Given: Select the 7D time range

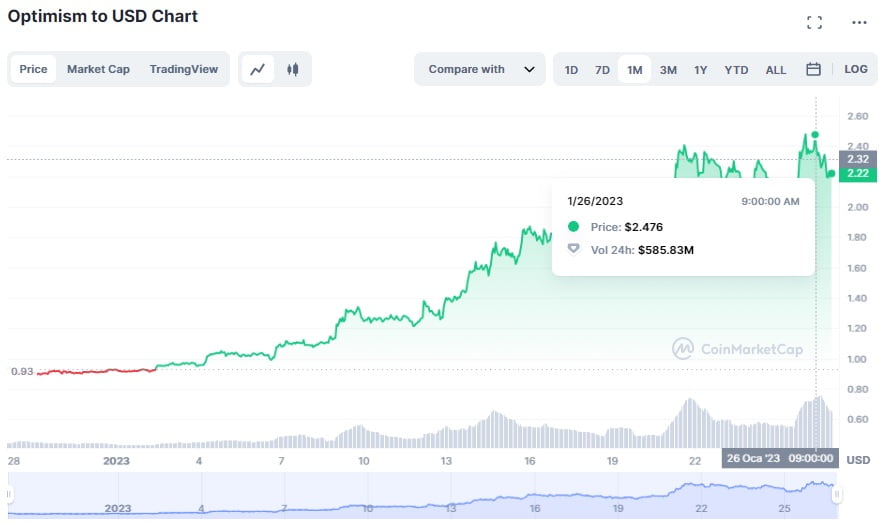Looking at the screenshot, I should (602, 70).
